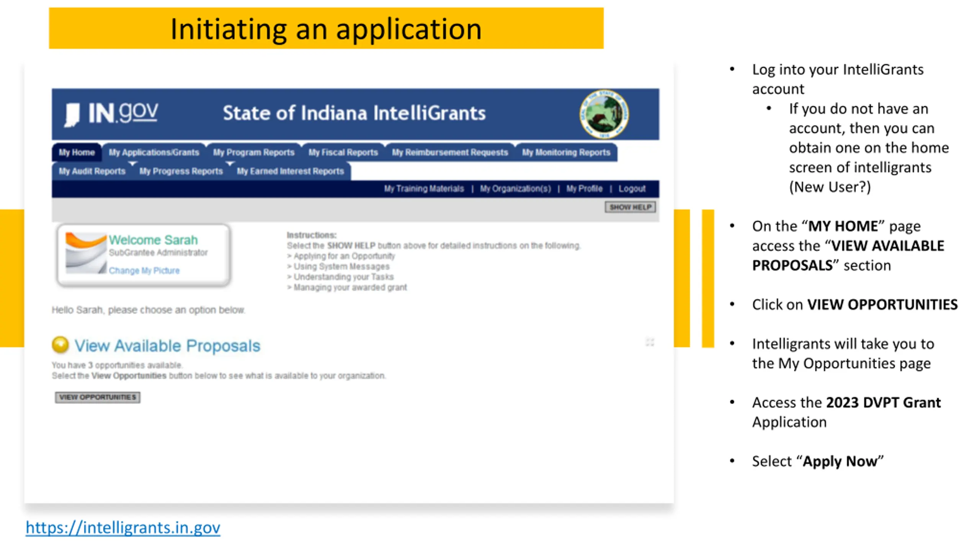The width and height of the screenshot is (980, 551).
Task: Click the VIEW OPPORTUNITIES button
Action: point(98,397)
